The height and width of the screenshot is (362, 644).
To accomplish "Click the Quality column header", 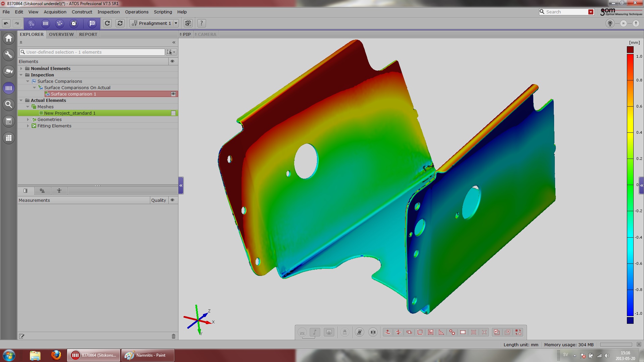I will 158,200.
